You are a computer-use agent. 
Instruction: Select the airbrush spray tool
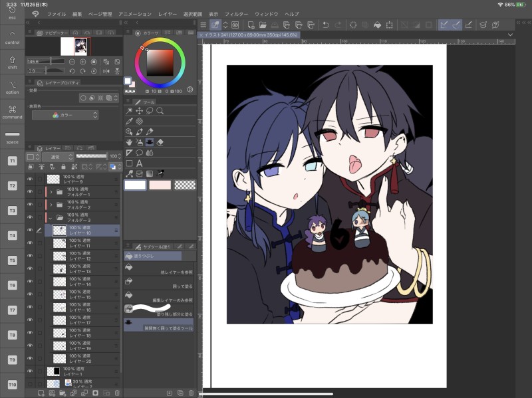(140, 142)
